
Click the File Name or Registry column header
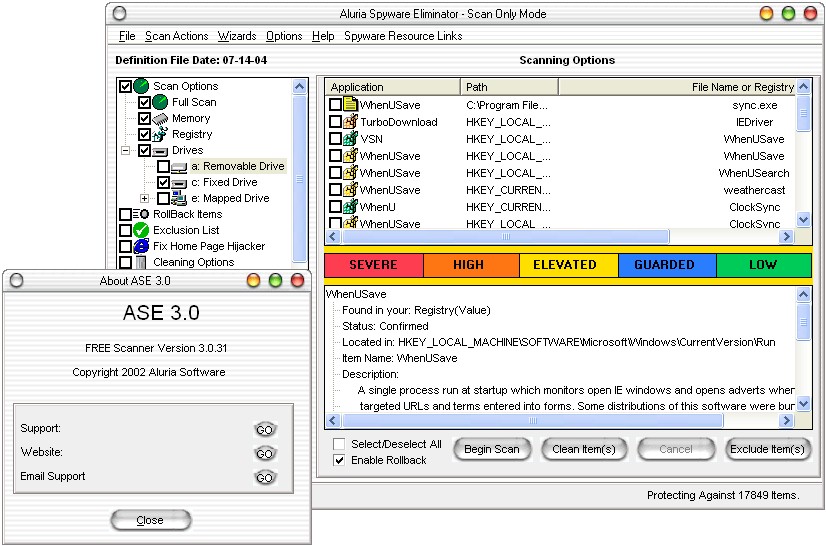677,87
